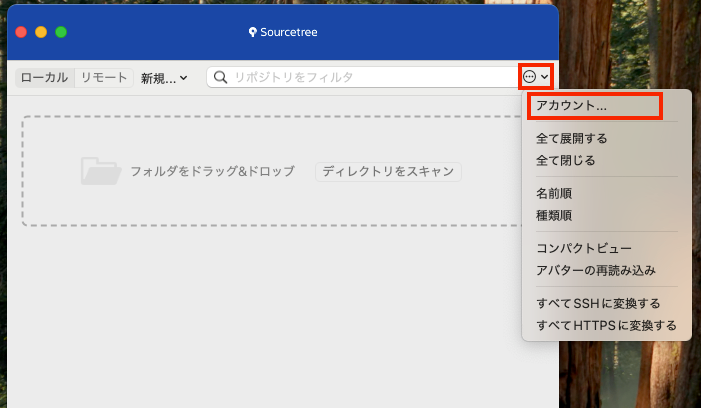
Task: Click ディレクトリをスキャン button
Action: click(388, 172)
